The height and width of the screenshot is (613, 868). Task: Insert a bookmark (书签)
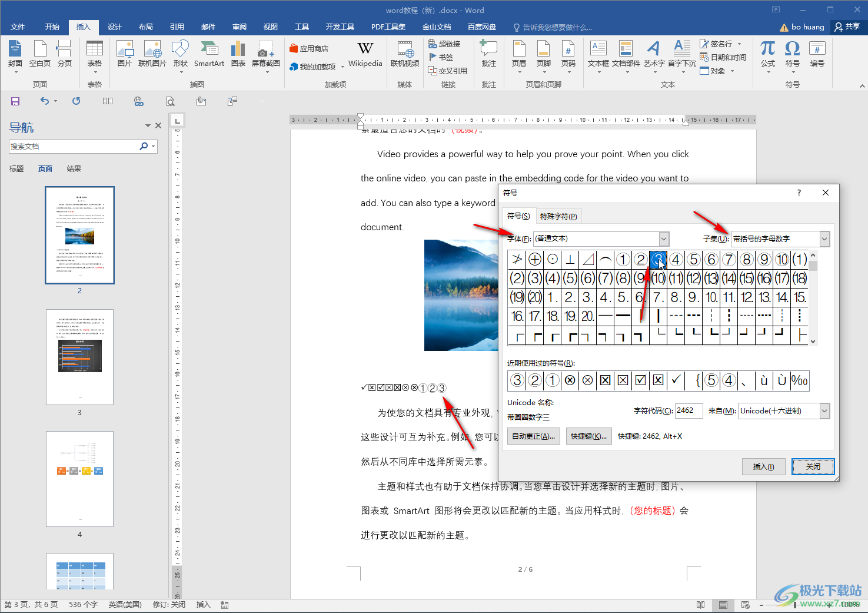(441, 57)
